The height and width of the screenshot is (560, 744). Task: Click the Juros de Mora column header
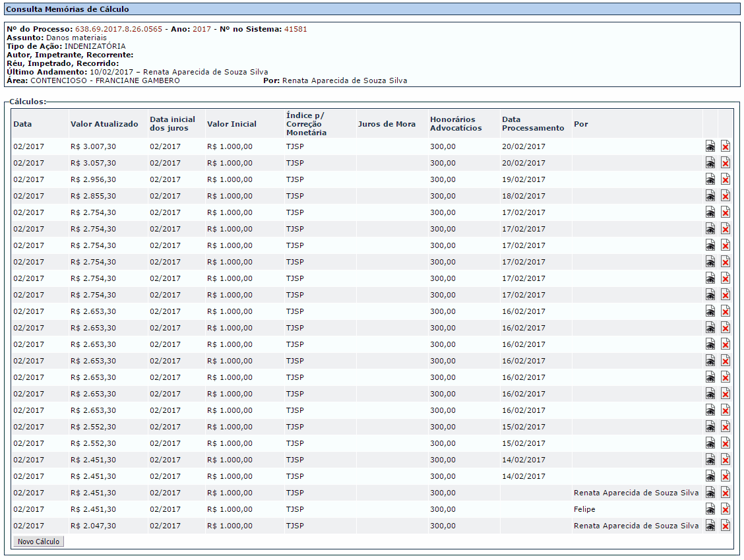pyautogui.click(x=387, y=124)
